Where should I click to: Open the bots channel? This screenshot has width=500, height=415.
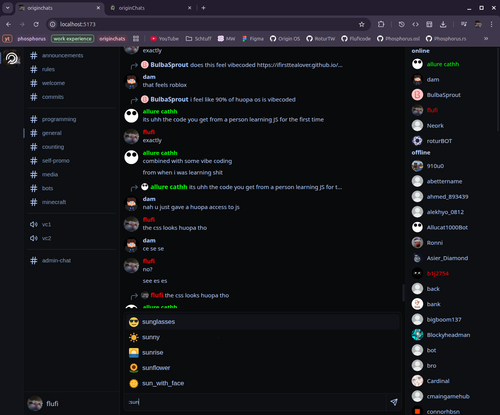point(71,188)
